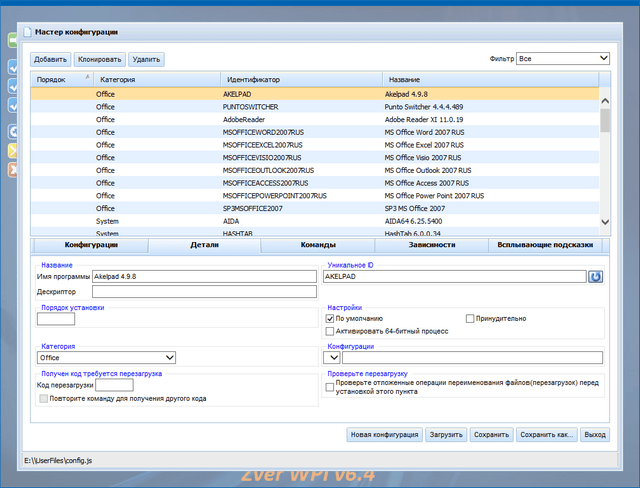This screenshot has width=640, height=488.
Task: Tick Активировать 64-битный процесс
Action: point(331,331)
